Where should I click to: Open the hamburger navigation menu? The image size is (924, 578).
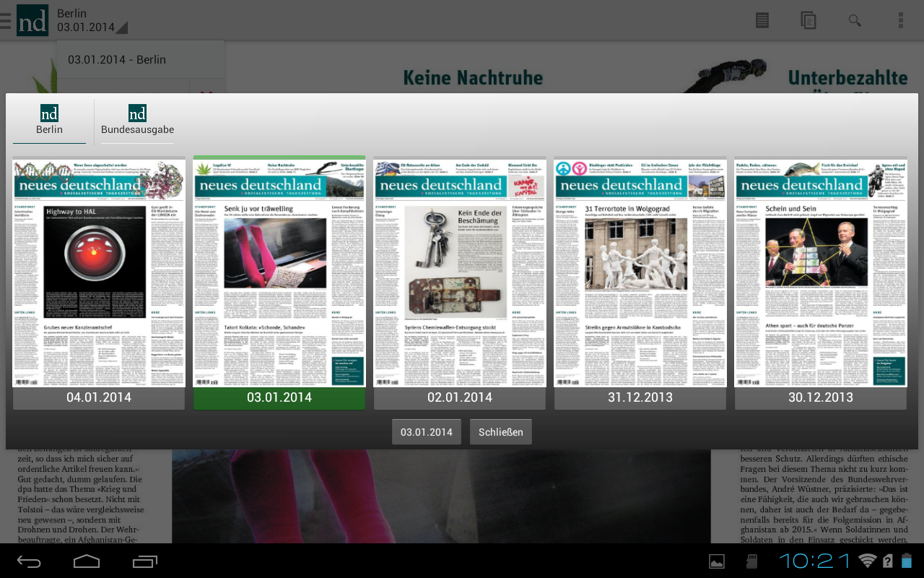coord(5,20)
